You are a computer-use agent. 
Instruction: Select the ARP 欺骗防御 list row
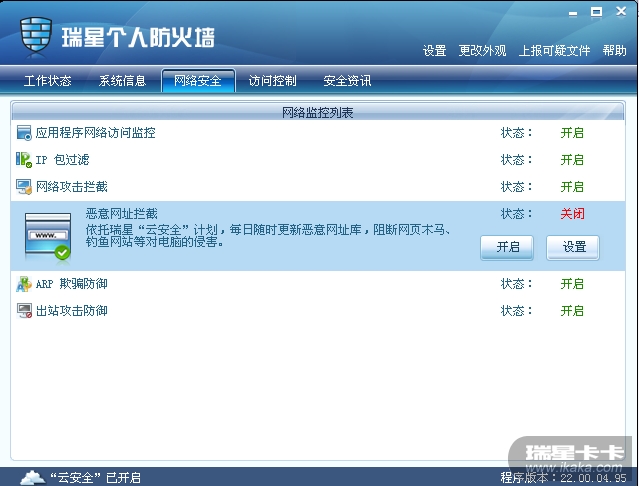[x=318, y=284]
